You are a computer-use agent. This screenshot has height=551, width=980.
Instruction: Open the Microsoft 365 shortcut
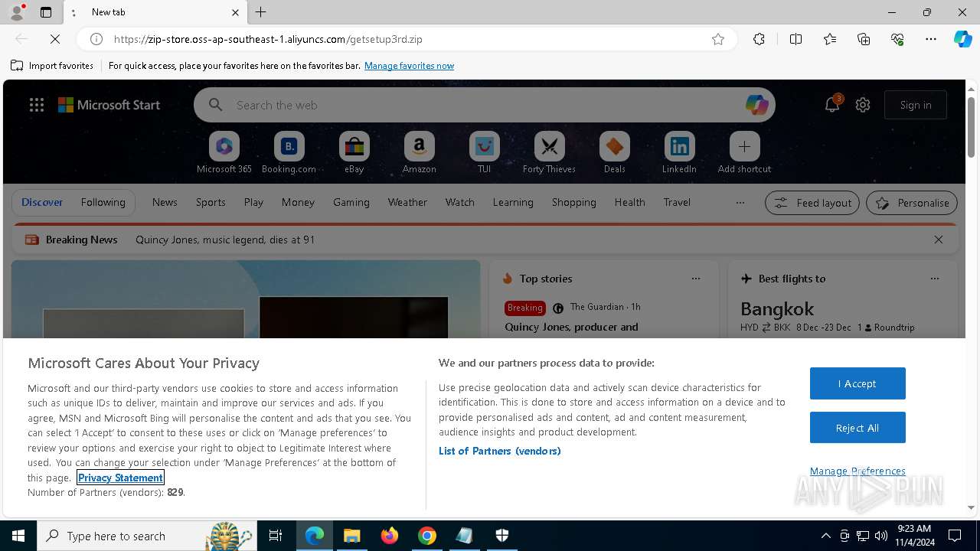pyautogui.click(x=224, y=152)
